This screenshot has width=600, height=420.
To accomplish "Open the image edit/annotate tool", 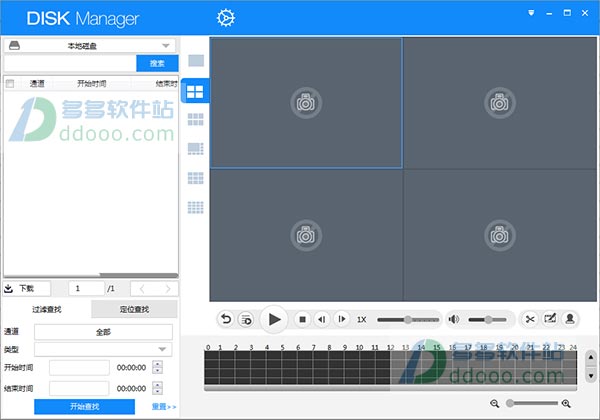I will coord(550,319).
